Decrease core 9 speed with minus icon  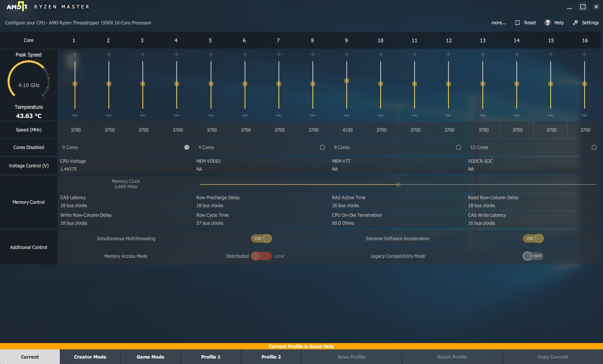pos(347,115)
